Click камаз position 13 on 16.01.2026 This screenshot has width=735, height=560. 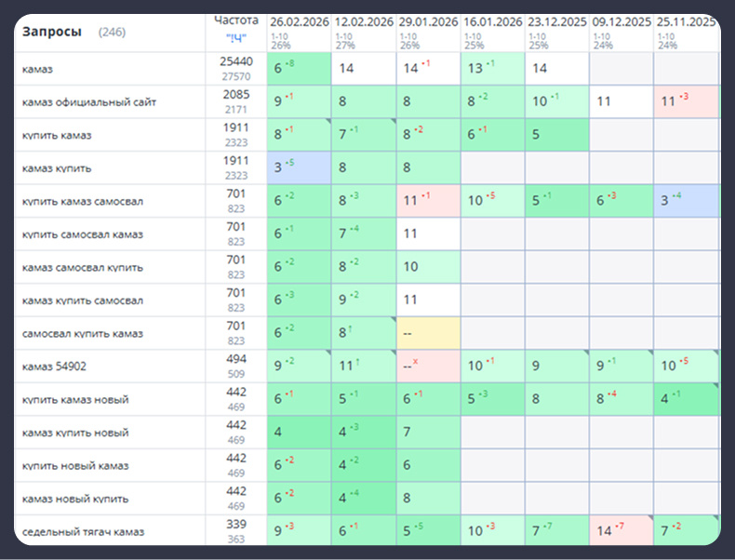point(493,69)
